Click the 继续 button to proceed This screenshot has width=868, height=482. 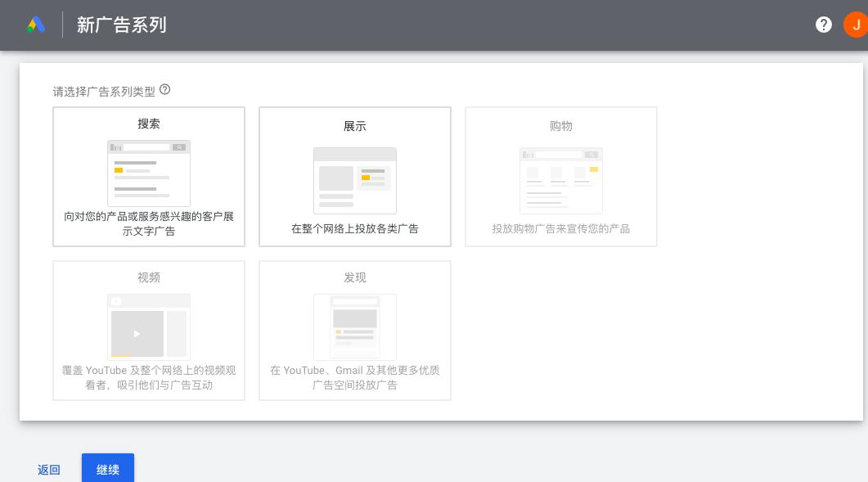coord(107,469)
